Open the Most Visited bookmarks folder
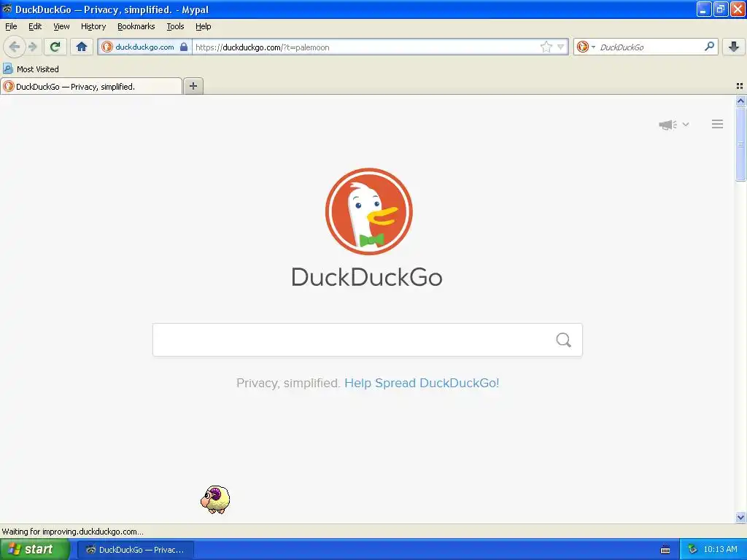Viewport: 747px width, 560px height. click(31, 69)
